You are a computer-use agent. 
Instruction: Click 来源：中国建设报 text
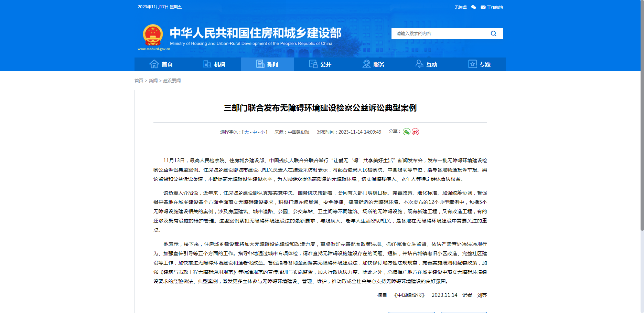click(x=292, y=132)
